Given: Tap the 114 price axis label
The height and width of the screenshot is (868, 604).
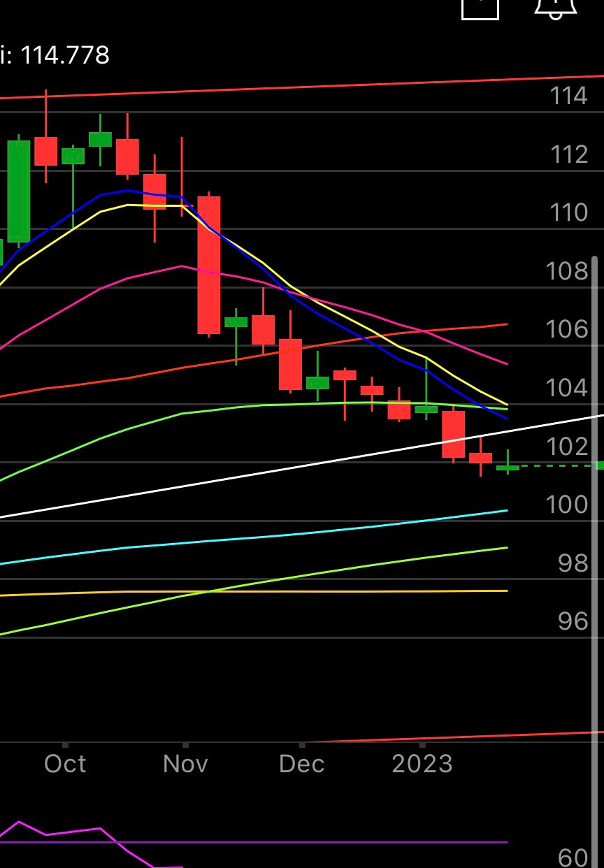Looking at the screenshot, I should (x=568, y=96).
